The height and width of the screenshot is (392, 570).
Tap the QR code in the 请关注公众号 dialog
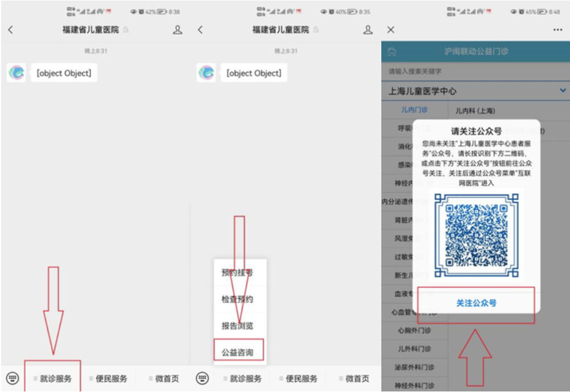476,235
